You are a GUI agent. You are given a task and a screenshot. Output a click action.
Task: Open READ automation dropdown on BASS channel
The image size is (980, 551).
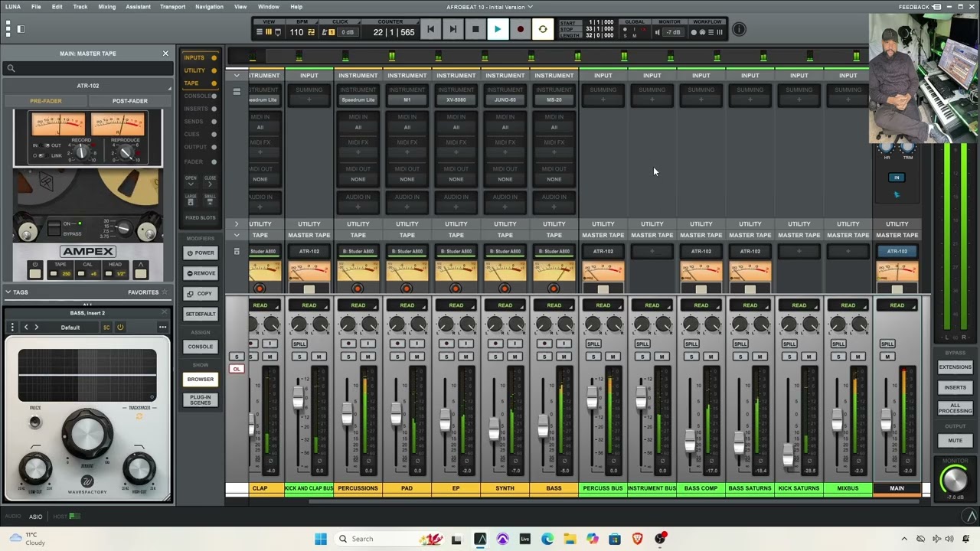pyautogui.click(x=554, y=305)
